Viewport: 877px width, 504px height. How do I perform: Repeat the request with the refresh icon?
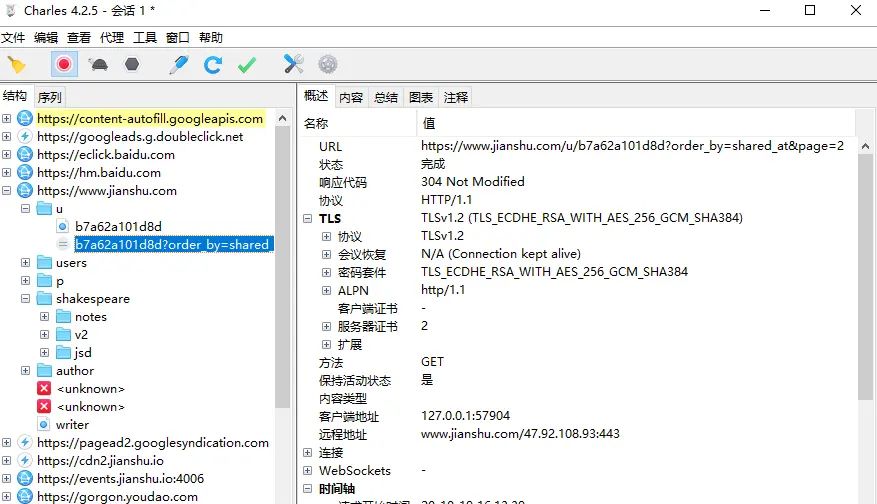coord(213,65)
